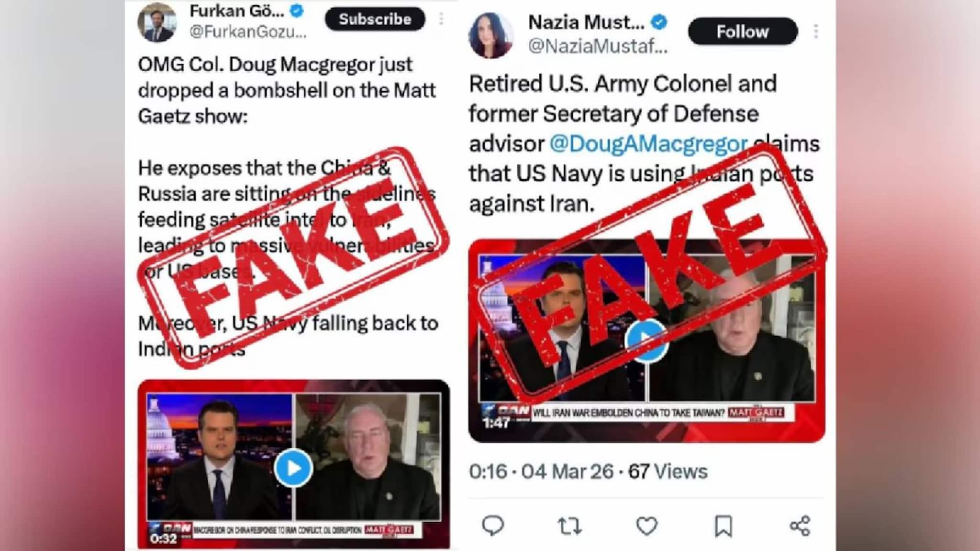Click the reply comment icon

(x=492, y=526)
